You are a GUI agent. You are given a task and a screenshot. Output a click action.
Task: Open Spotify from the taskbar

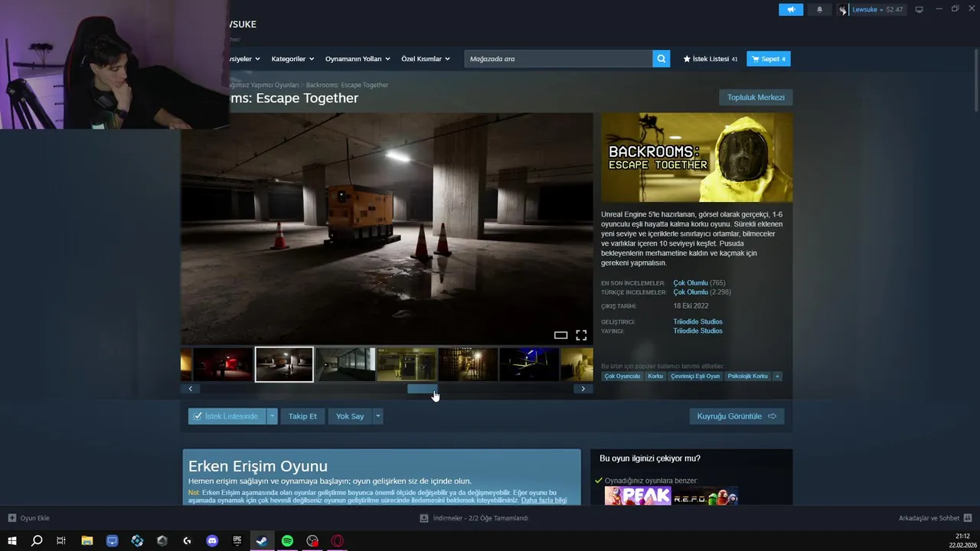click(287, 541)
